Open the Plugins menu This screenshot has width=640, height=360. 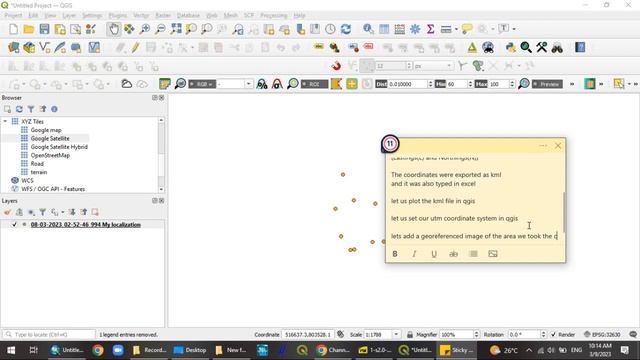pyautogui.click(x=118, y=15)
